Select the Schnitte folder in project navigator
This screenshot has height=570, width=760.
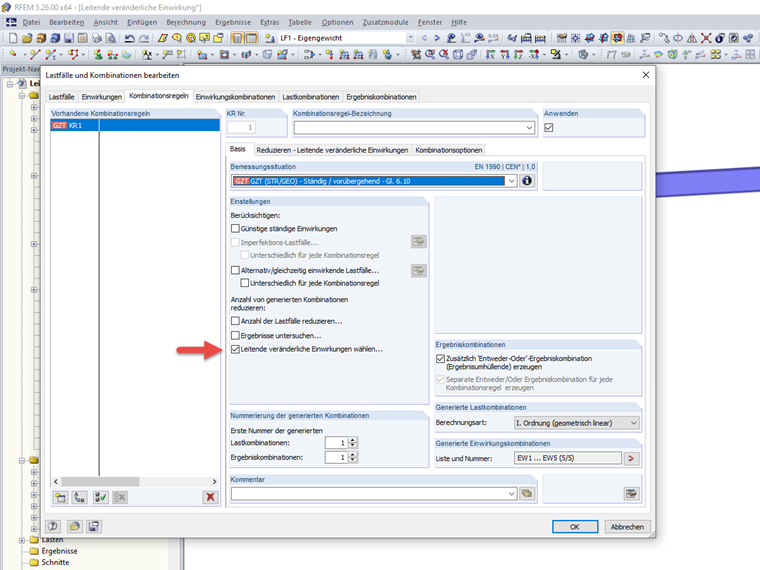pos(55,562)
